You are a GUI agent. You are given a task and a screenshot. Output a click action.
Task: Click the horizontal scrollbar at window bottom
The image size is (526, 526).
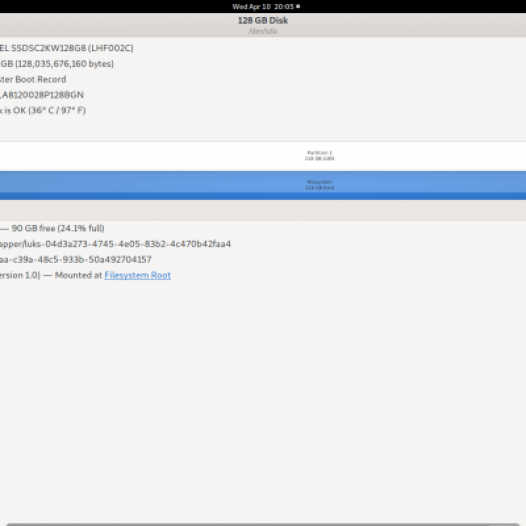tap(263, 524)
